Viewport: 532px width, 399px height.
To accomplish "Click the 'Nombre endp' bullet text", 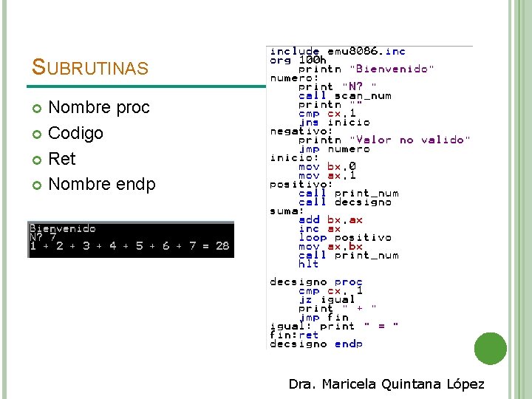I will tap(102, 184).
